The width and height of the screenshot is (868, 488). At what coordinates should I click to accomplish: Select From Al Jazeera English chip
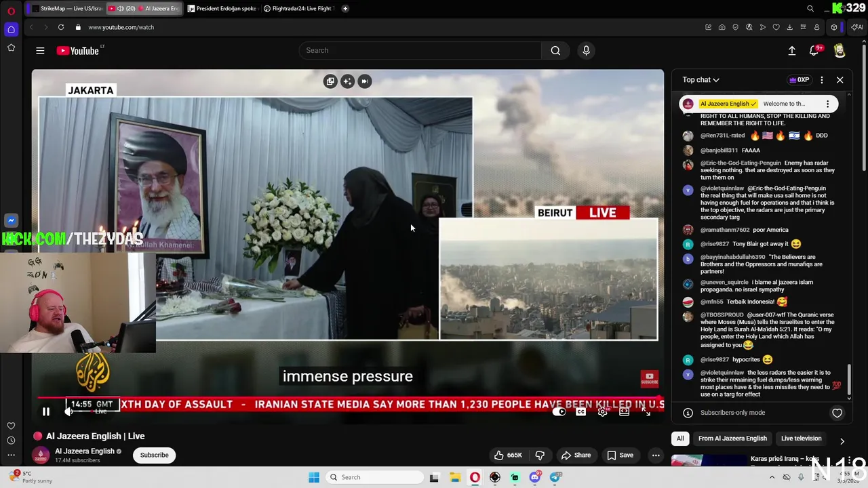[732, 439]
